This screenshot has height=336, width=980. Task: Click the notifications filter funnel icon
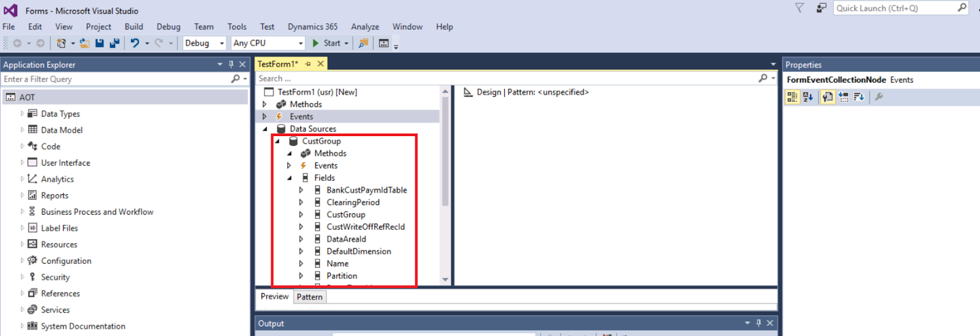[x=799, y=8]
